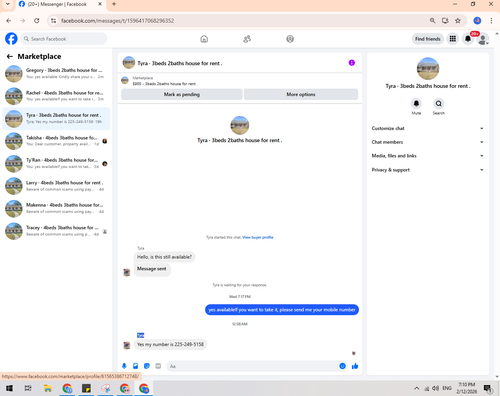Open conversation information purple icon
The height and width of the screenshot is (396, 500).
click(352, 63)
